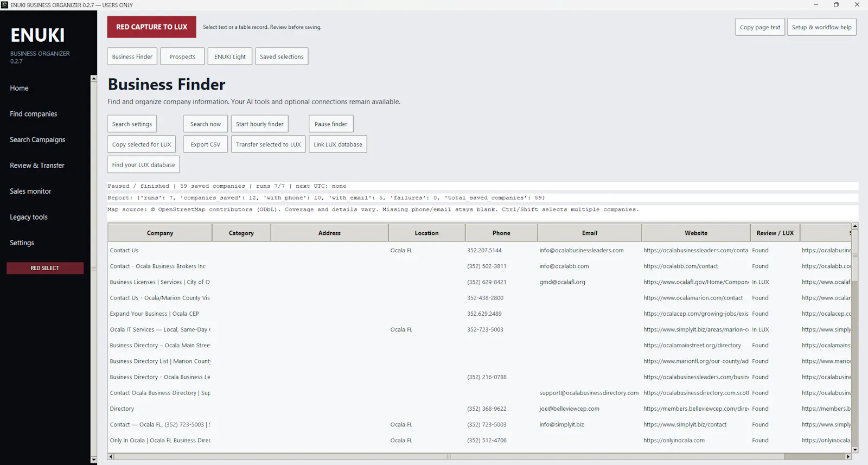
Task: Open the ENUKI Light tab
Action: tap(230, 56)
